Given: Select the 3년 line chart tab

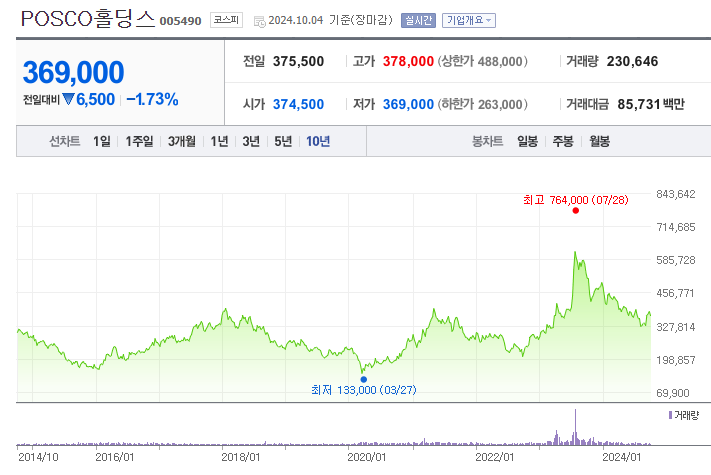Looking at the screenshot, I should [251, 141].
